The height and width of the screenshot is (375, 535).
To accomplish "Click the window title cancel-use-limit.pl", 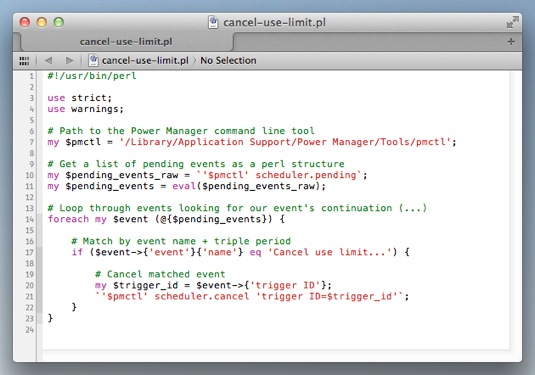I will click(x=274, y=23).
